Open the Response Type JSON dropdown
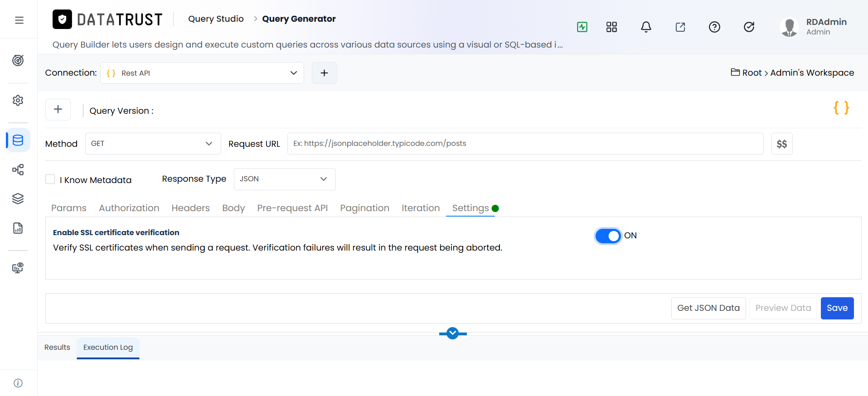Viewport: 868px width, 396px height. click(x=285, y=179)
